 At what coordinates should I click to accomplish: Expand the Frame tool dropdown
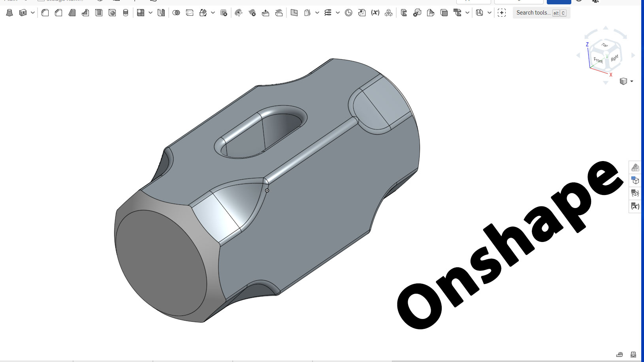coord(490,13)
